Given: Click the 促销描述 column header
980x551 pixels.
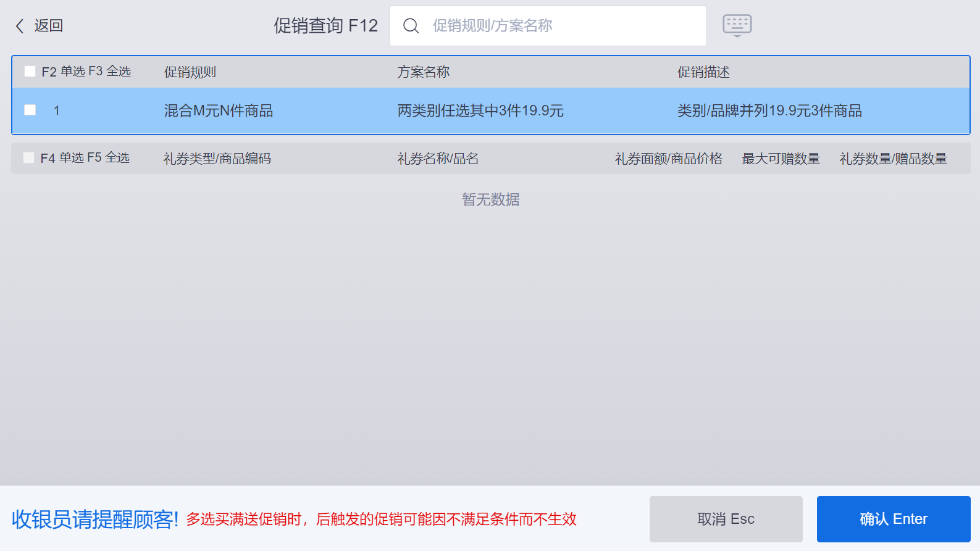Looking at the screenshot, I should click(x=703, y=72).
